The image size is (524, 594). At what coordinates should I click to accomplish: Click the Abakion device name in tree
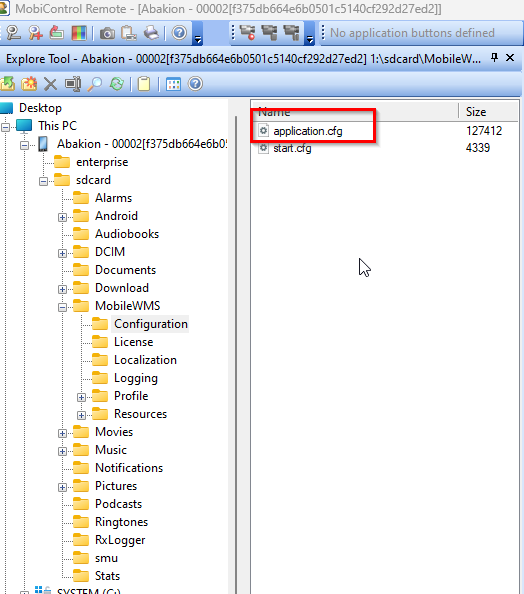pos(142,144)
